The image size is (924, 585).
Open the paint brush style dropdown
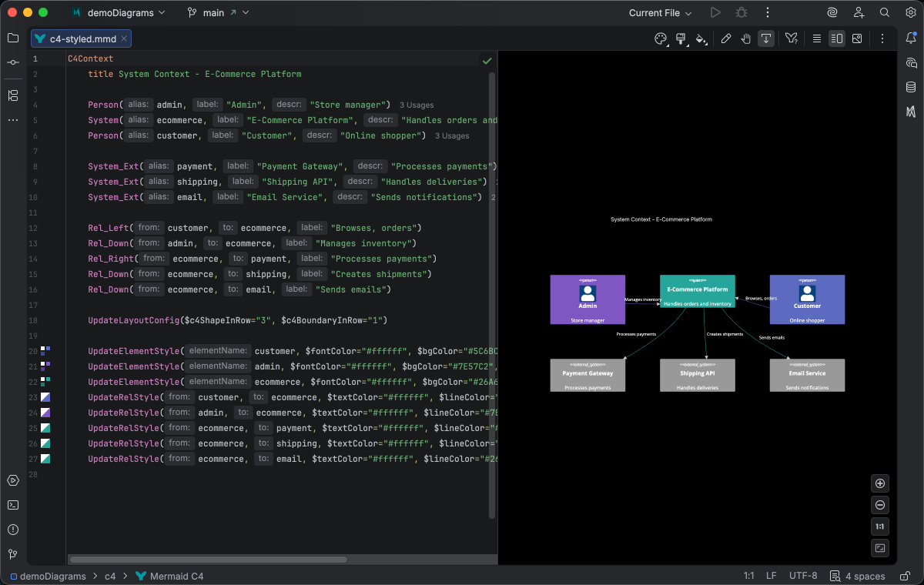pos(681,38)
